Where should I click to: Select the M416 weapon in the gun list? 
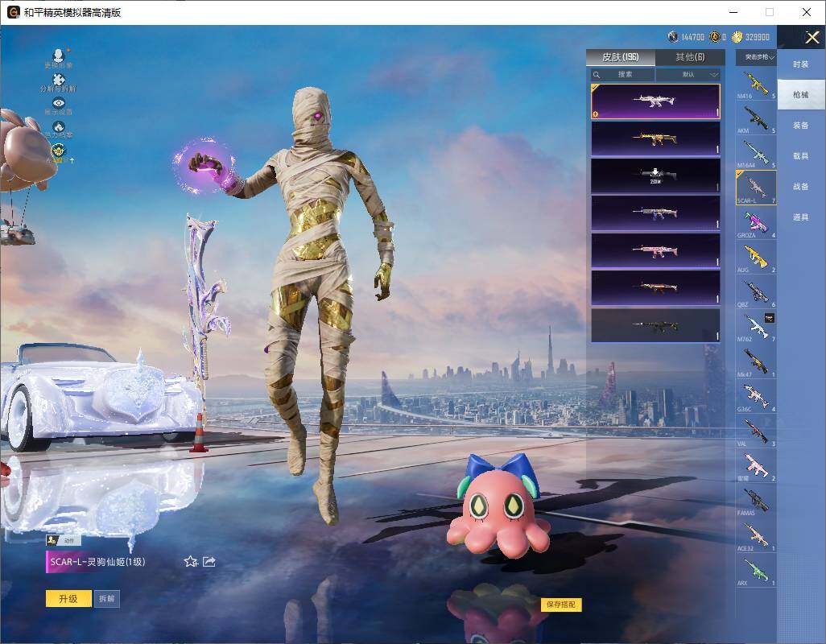(x=756, y=84)
